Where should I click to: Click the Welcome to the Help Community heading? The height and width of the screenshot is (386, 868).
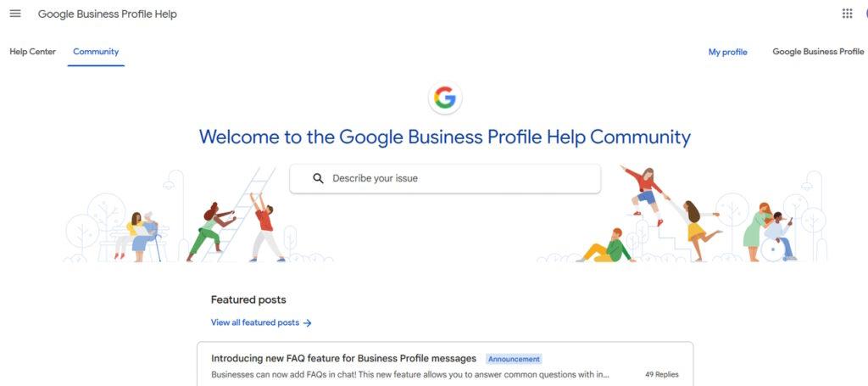pyautogui.click(x=444, y=137)
